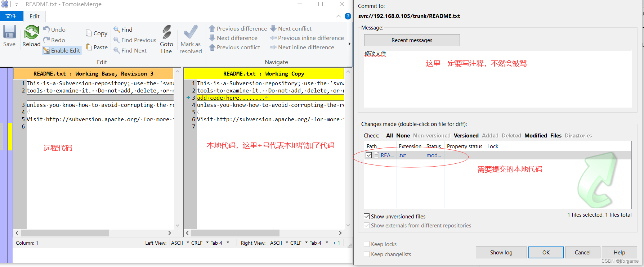Open Goto Line
Image resolution: width=644 pixels, height=267 pixels.
coord(166,40)
